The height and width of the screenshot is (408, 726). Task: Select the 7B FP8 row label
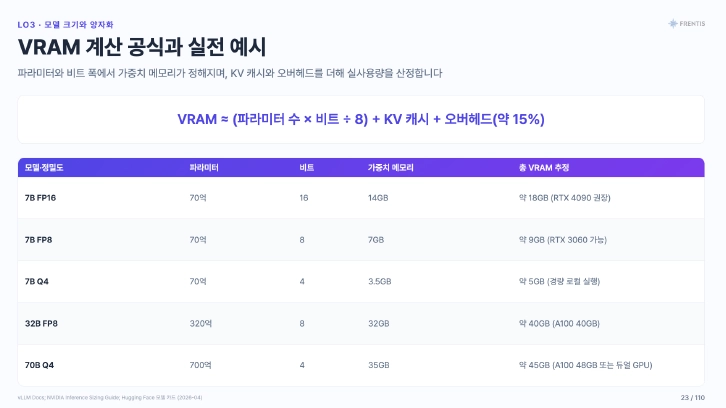(x=38, y=240)
